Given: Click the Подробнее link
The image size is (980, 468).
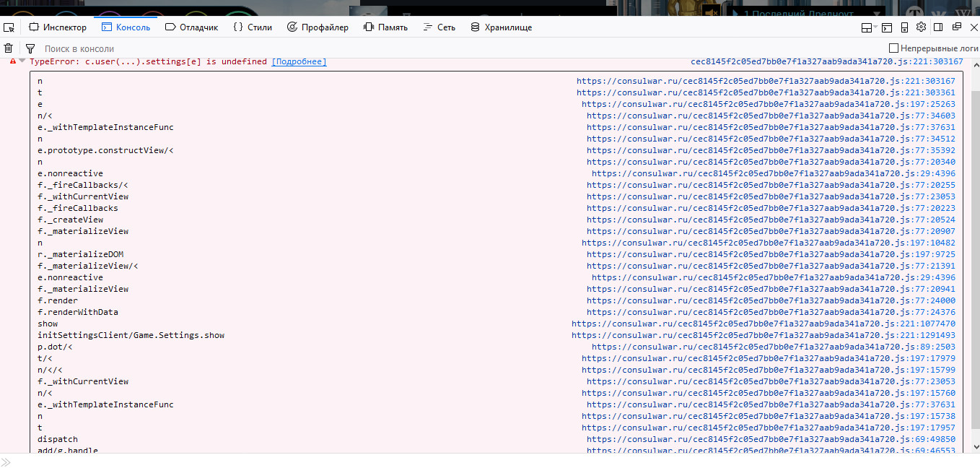Looking at the screenshot, I should 299,62.
